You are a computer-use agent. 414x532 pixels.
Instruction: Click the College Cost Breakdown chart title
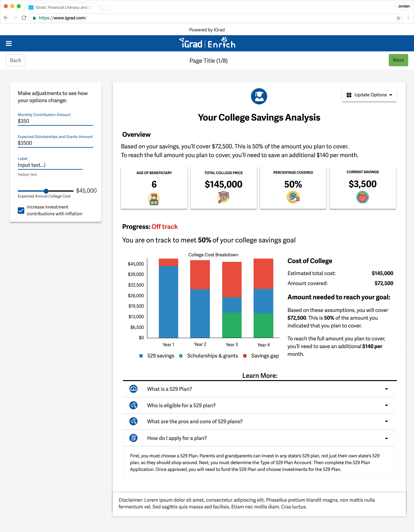click(x=213, y=255)
